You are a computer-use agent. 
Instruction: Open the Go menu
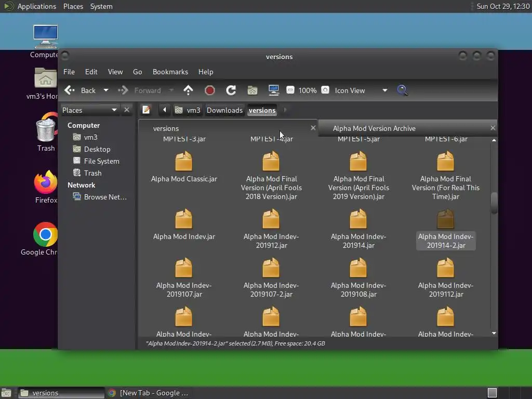[x=137, y=72]
